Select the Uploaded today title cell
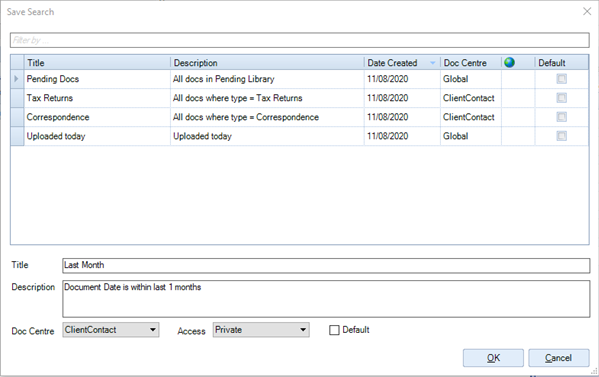The width and height of the screenshot is (599, 377). (97, 136)
